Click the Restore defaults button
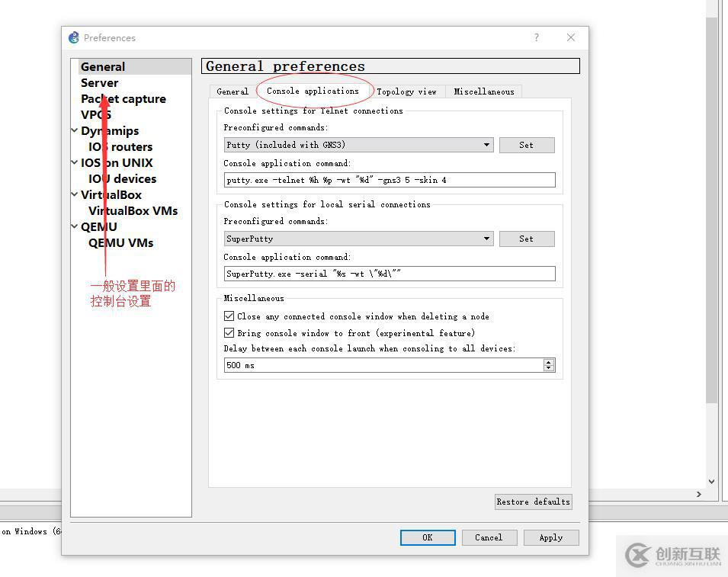The width and height of the screenshot is (728, 577). pos(533,502)
